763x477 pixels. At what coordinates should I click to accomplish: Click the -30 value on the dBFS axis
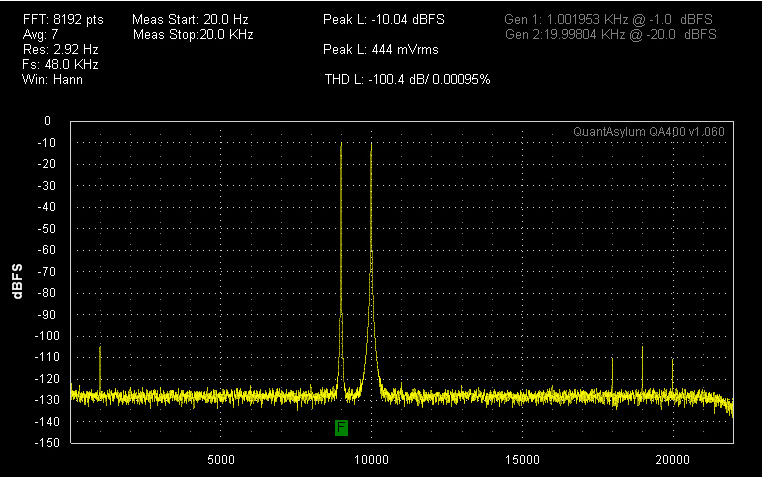coord(47,186)
